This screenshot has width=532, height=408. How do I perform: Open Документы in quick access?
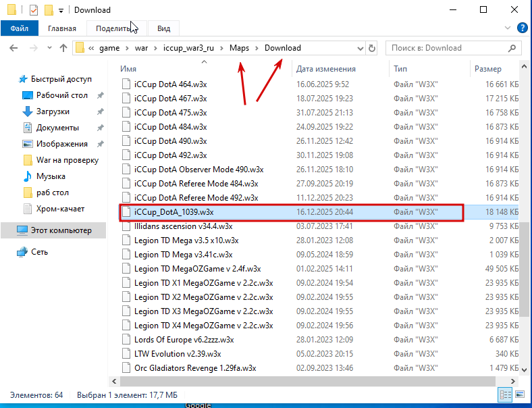click(57, 128)
